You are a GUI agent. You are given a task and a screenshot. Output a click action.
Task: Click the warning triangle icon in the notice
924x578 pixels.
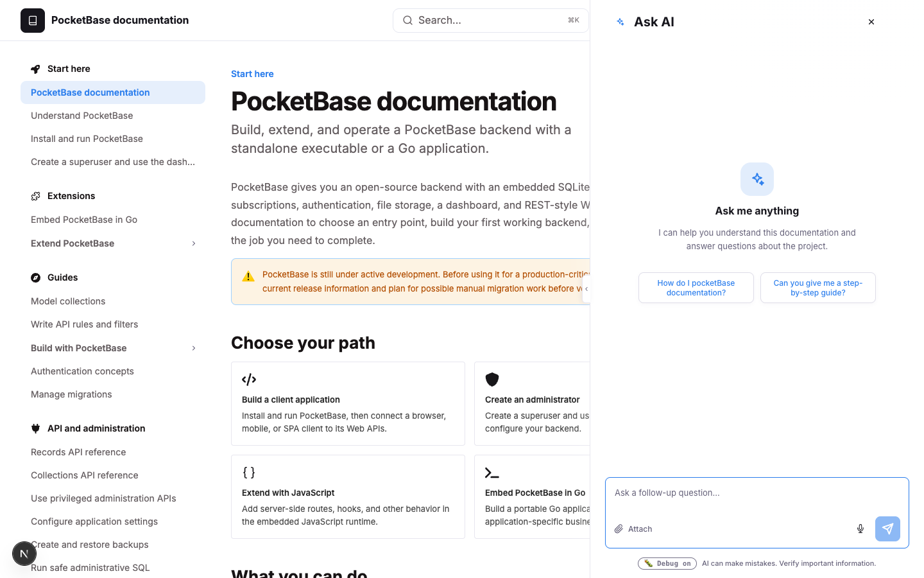click(248, 277)
